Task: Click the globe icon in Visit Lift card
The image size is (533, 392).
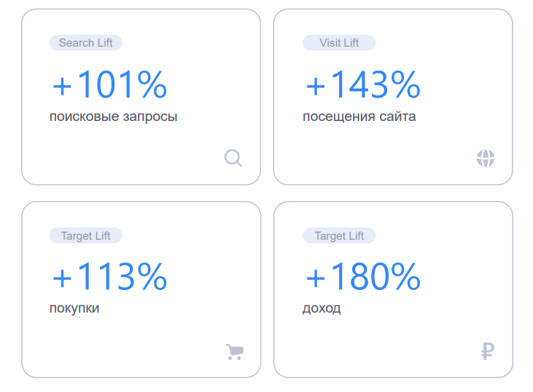Action: (x=486, y=158)
